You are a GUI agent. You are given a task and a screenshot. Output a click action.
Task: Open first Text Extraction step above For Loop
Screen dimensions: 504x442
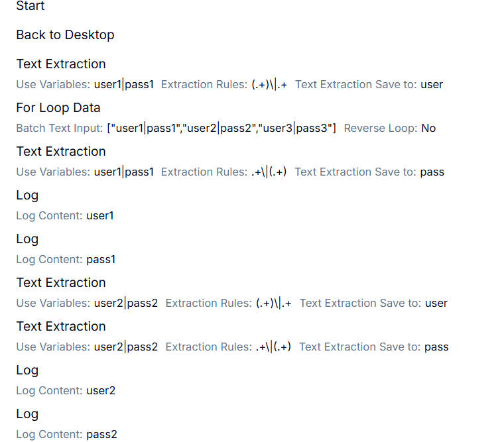(61, 64)
